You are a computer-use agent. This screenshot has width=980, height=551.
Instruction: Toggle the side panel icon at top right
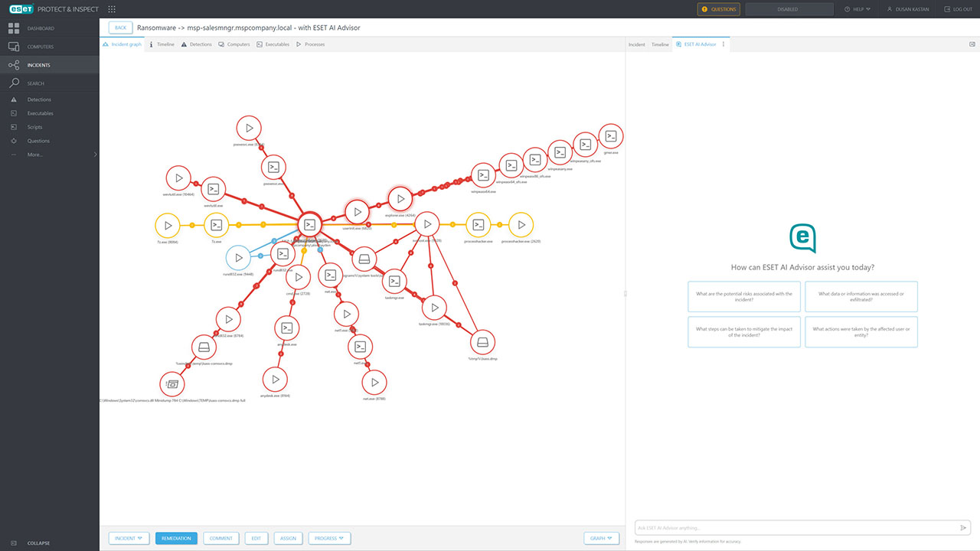(x=972, y=44)
